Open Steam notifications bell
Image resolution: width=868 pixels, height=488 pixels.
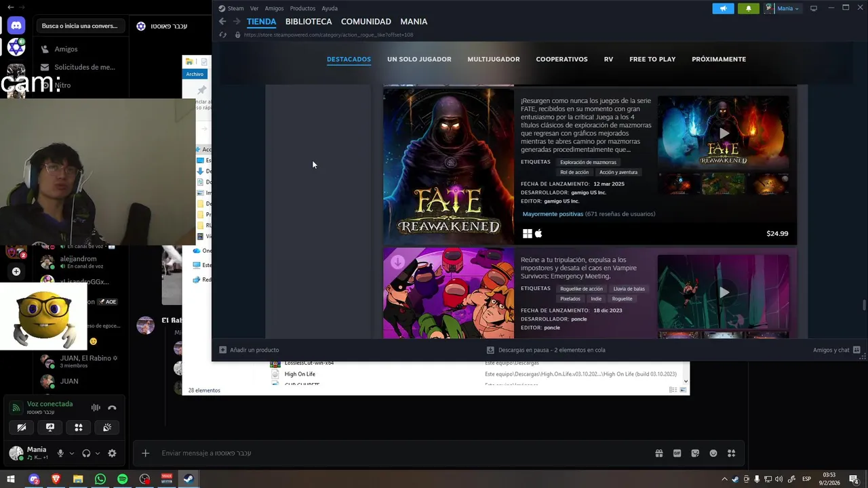748,8
